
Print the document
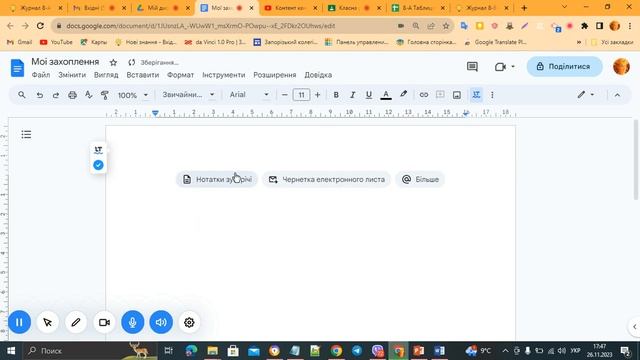click(72, 95)
